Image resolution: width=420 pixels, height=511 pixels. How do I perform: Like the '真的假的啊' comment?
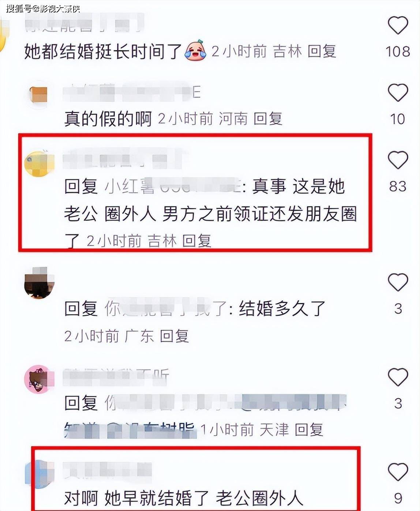pyautogui.click(x=398, y=93)
